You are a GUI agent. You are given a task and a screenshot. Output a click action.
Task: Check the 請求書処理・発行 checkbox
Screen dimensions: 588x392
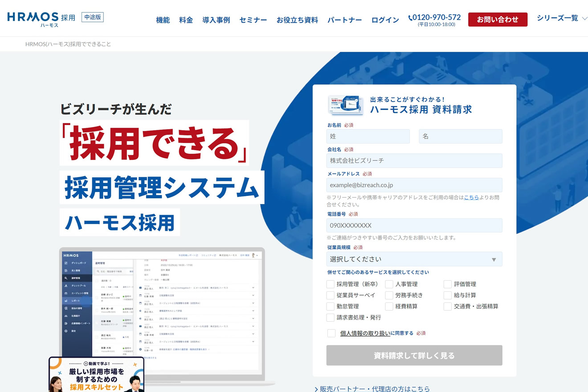point(331,318)
